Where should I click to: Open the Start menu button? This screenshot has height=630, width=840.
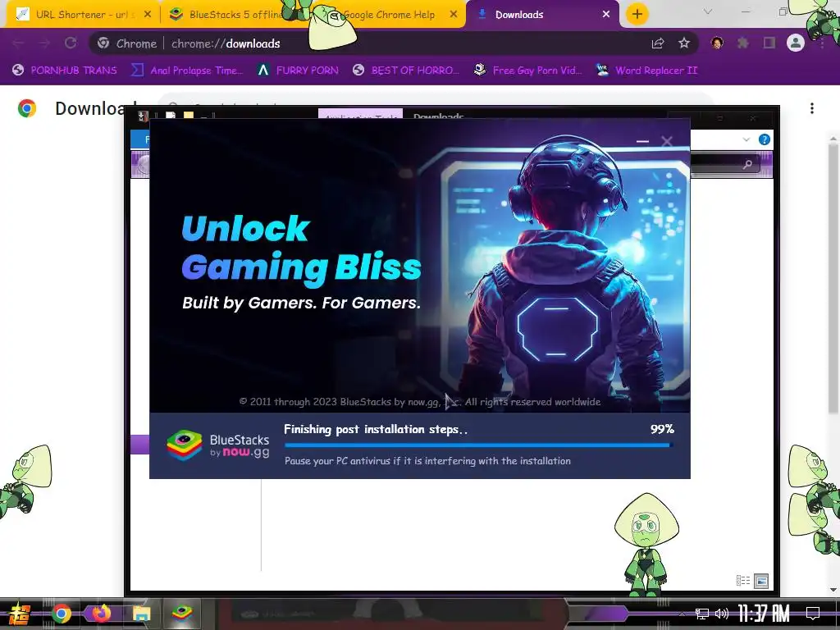[18, 614]
